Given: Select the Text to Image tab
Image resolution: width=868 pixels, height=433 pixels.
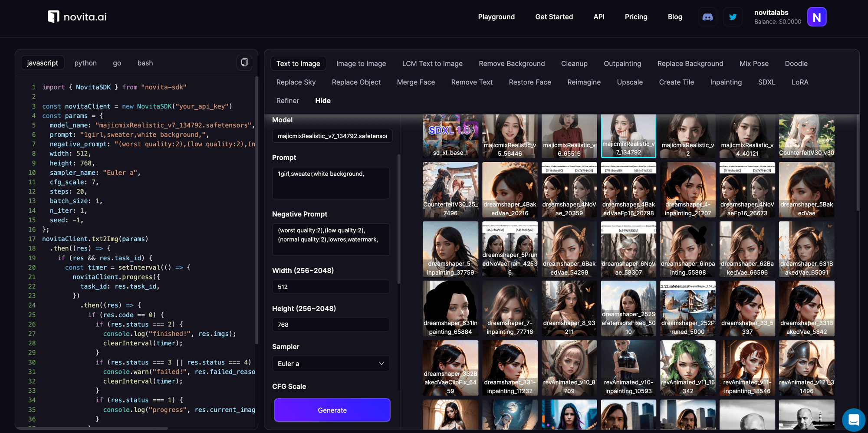Looking at the screenshot, I should coord(298,64).
